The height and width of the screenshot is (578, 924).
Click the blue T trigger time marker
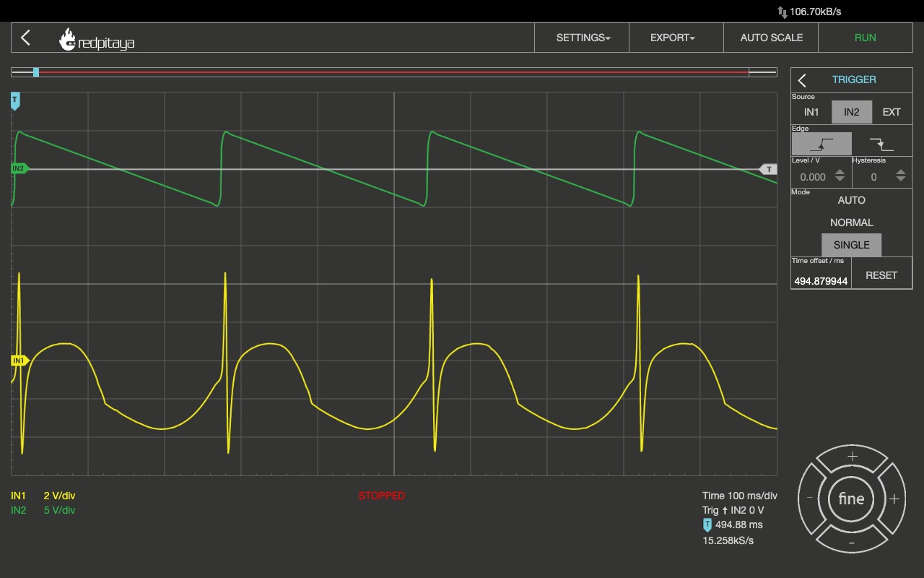(x=15, y=101)
